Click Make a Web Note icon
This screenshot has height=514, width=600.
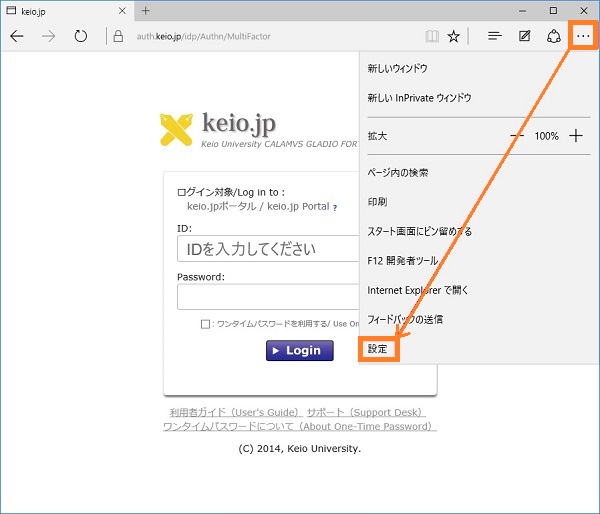(524, 36)
